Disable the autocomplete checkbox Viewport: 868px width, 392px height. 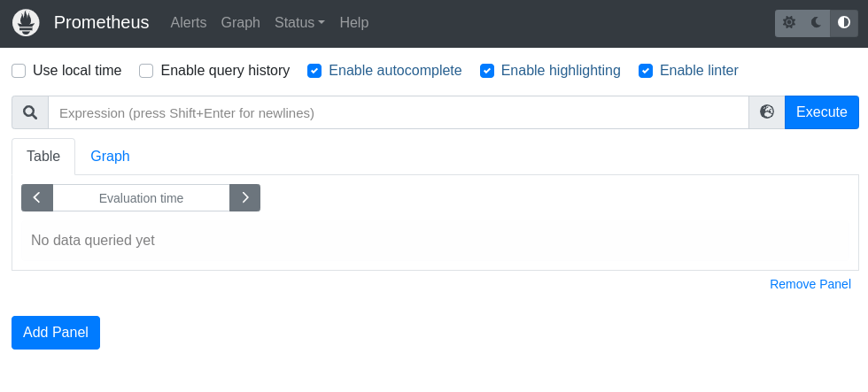click(x=314, y=71)
